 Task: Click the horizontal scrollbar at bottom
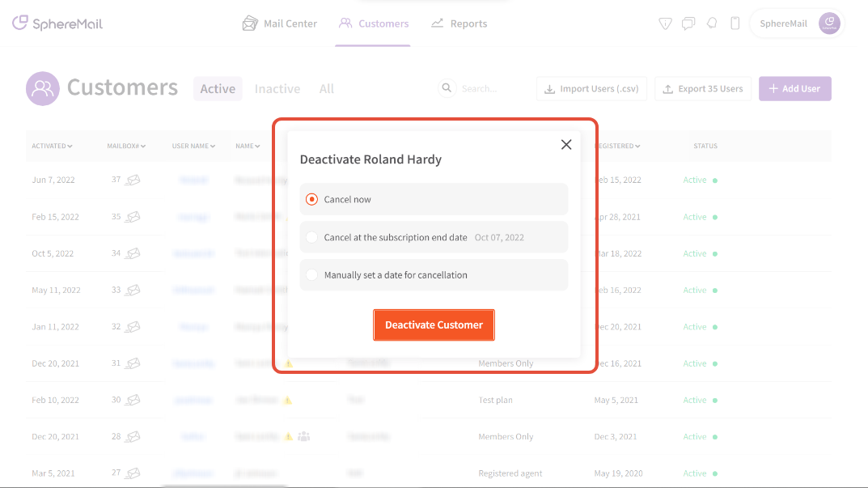pos(224,486)
